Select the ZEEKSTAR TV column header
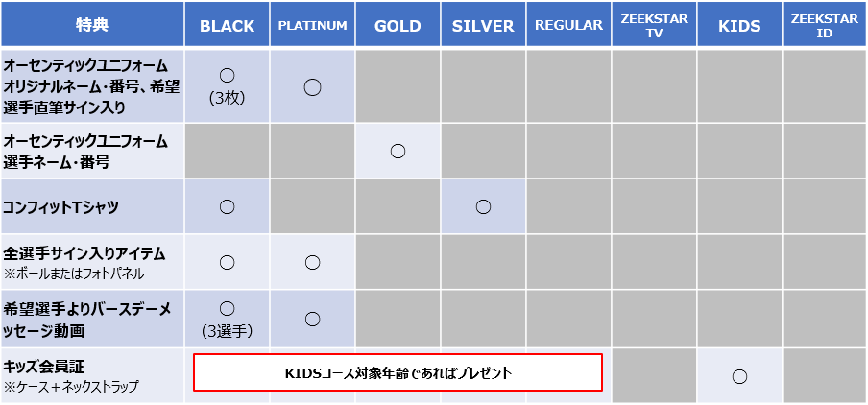 coord(654,26)
